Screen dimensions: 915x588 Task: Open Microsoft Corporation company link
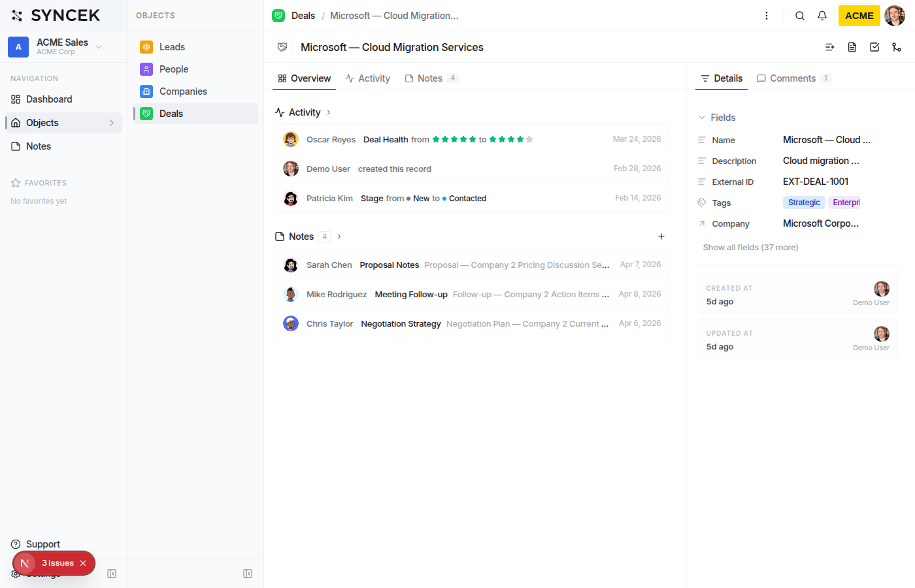coord(821,223)
